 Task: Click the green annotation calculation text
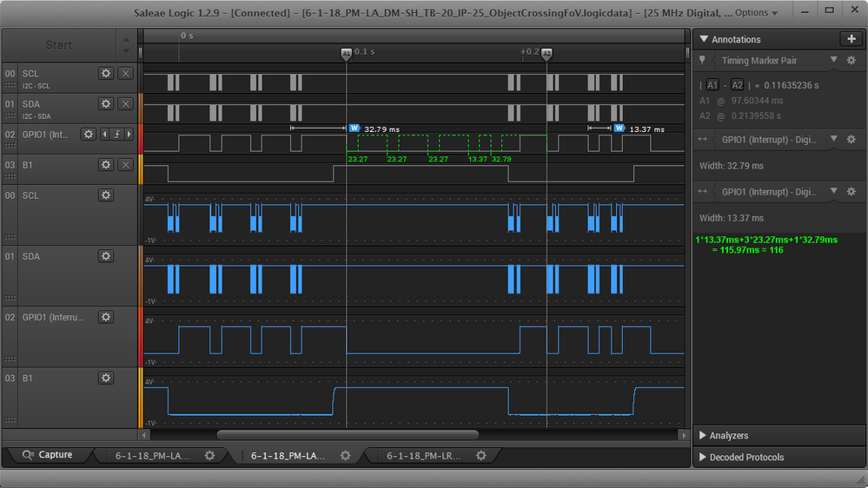[x=766, y=245]
